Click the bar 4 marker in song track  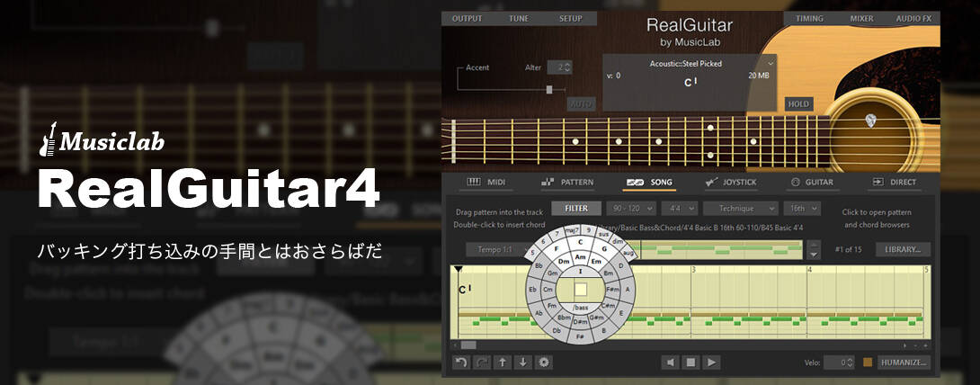point(810,269)
